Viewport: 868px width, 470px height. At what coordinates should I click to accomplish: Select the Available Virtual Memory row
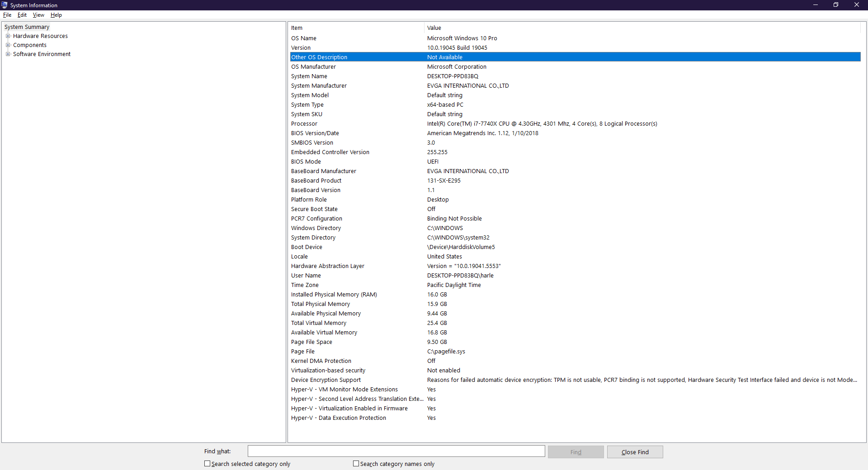(x=575, y=333)
